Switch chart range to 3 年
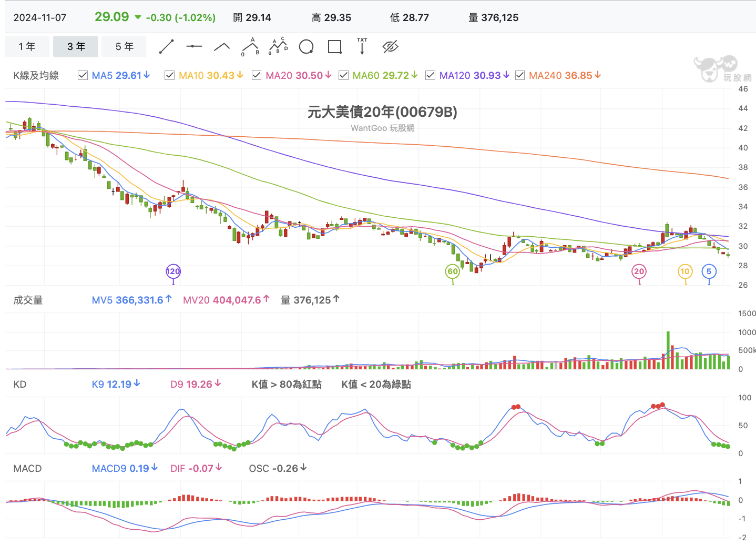The image size is (756, 545). (x=76, y=47)
